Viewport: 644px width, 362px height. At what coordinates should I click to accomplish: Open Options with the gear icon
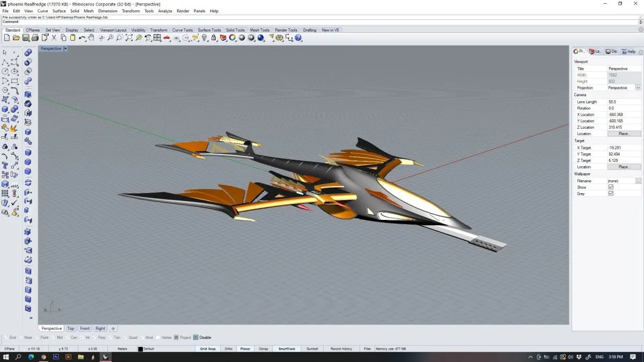(x=280, y=38)
